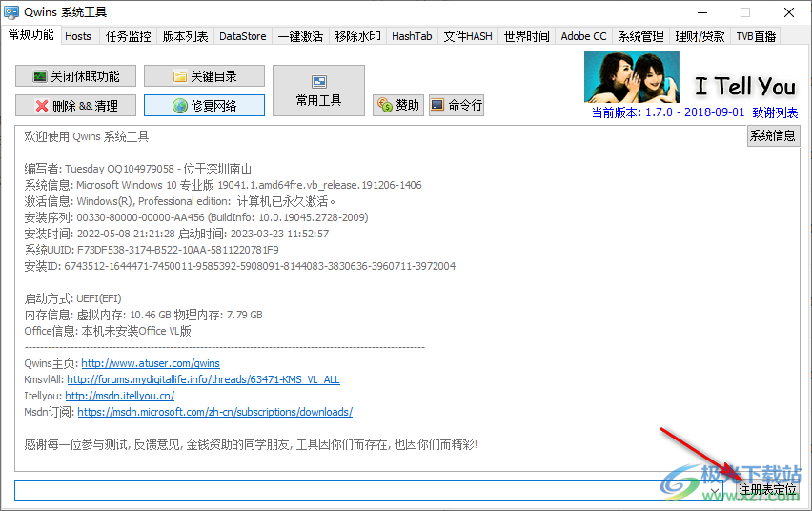Click the 欢迎使用 Qwins 系统工具 heading text
The width and height of the screenshot is (812, 511).
click(x=86, y=137)
